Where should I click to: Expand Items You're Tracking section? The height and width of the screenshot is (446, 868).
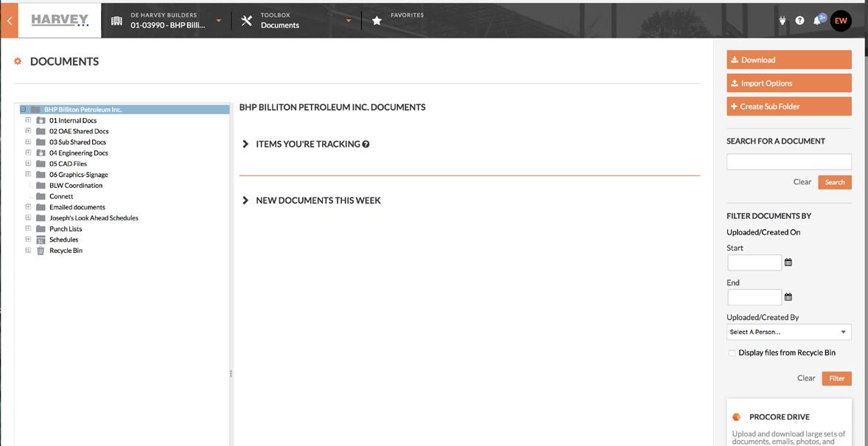(246, 144)
